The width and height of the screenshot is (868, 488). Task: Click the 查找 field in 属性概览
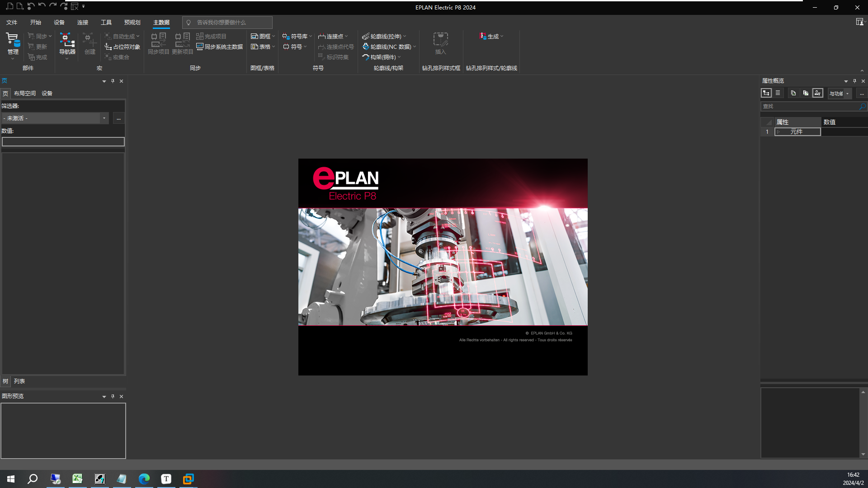tap(809, 106)
